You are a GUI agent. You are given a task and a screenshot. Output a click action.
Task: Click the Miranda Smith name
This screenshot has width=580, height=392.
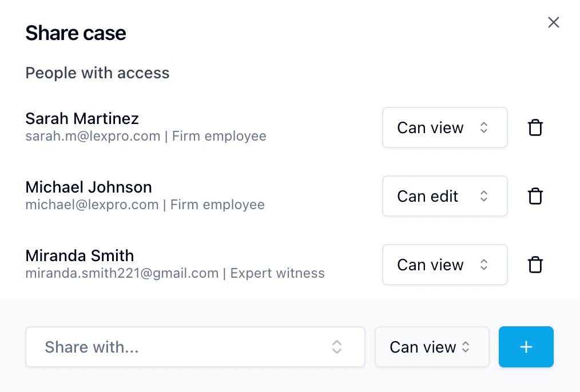point(80,255)
